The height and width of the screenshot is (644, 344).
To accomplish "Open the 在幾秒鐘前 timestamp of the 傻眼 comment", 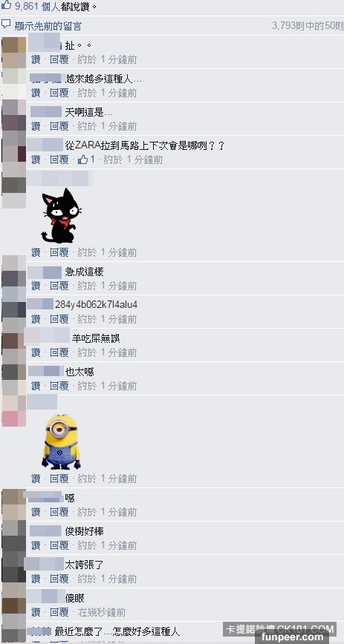I will [102, 612].
